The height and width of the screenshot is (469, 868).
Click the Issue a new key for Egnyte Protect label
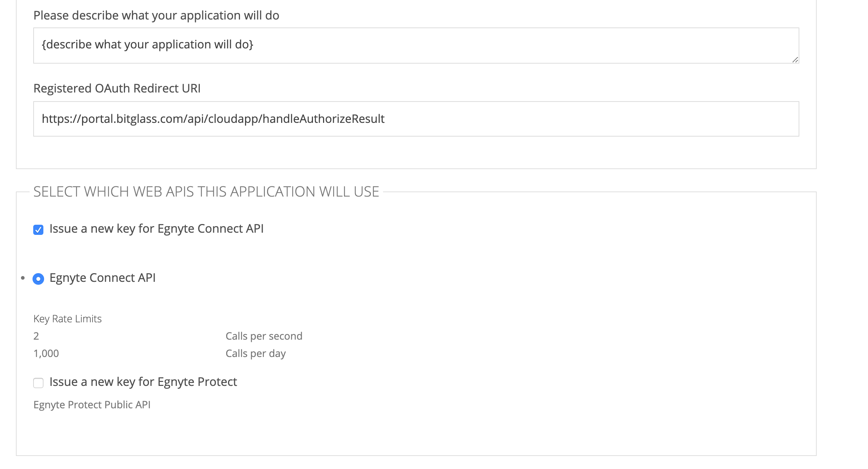[143, 382]
